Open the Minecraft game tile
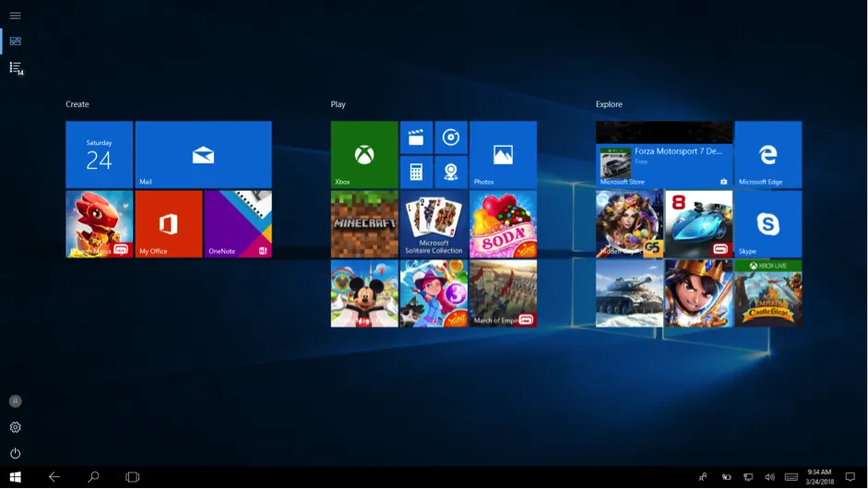The height and width of the screenshot is (489, 868). point(364,224)
